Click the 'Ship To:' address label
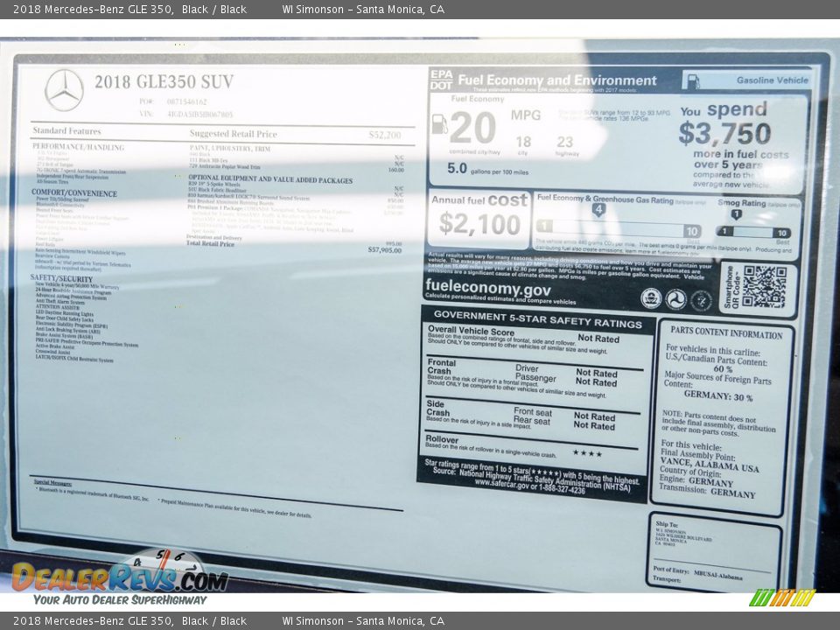 [667, 524]
